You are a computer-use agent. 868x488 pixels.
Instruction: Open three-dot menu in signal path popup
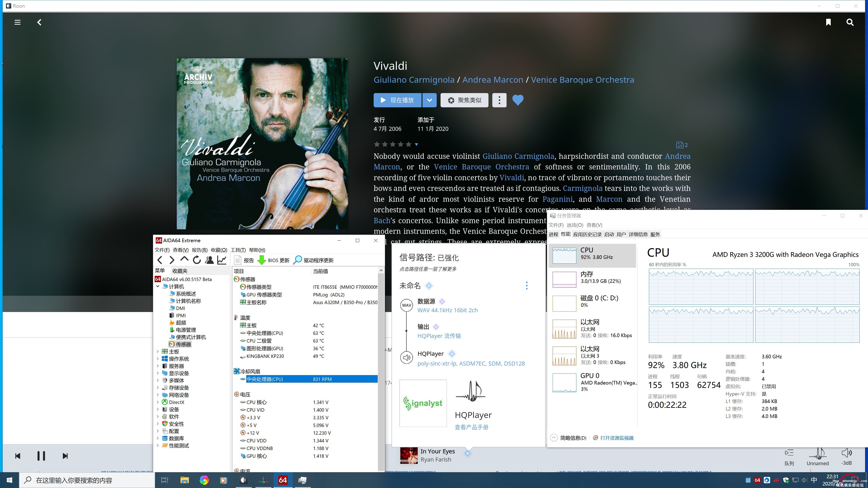click(527, 286)
